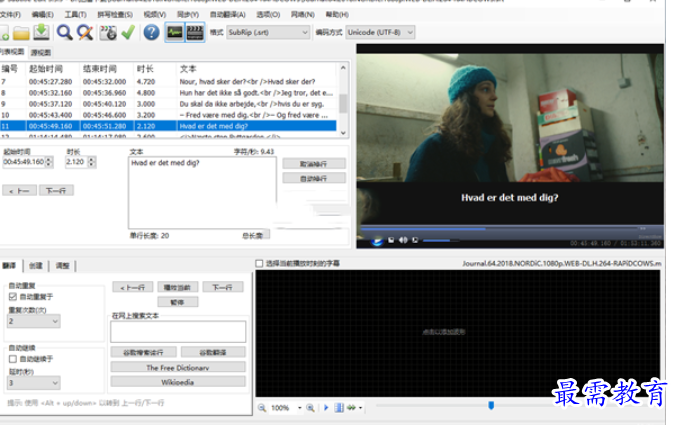Viewport: 676px width, 425px height.
Task: Click the Google search line button
Action: pos(144,353)
